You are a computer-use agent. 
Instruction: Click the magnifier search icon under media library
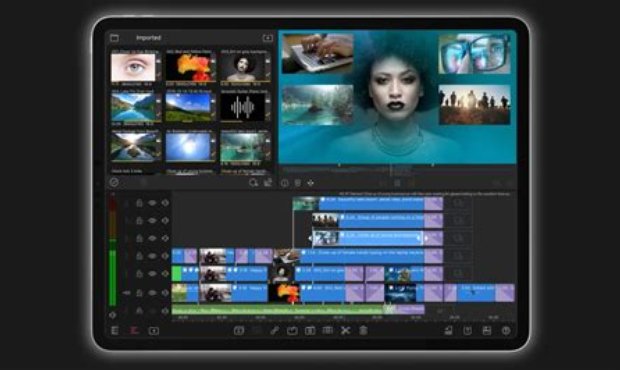click(253, 183)
